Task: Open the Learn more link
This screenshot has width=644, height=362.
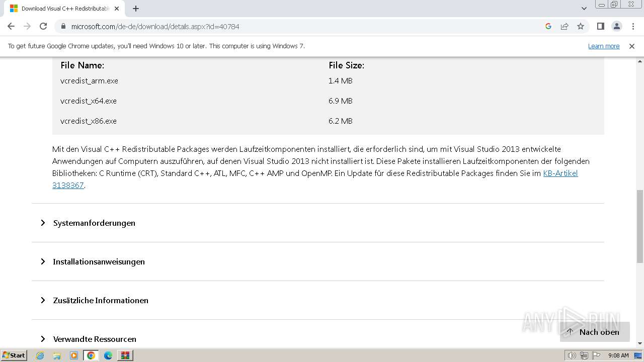Action: coord(604,46)
